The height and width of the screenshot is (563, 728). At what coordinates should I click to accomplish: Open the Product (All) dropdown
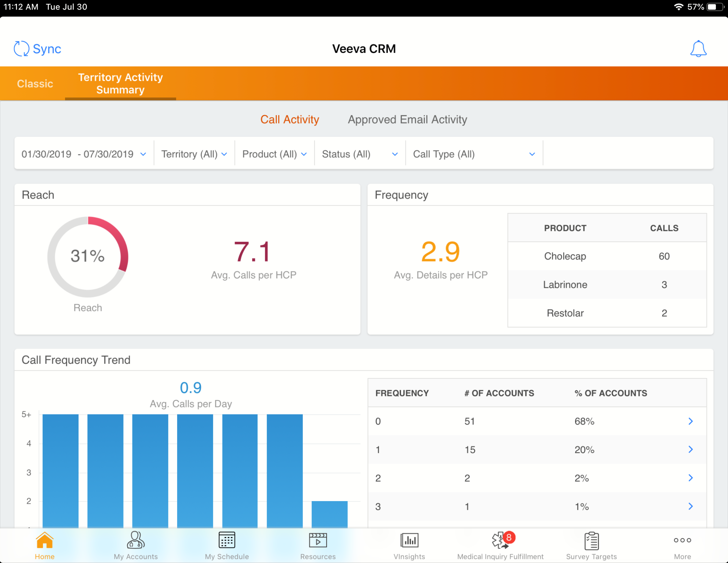(x=274, y=154)
